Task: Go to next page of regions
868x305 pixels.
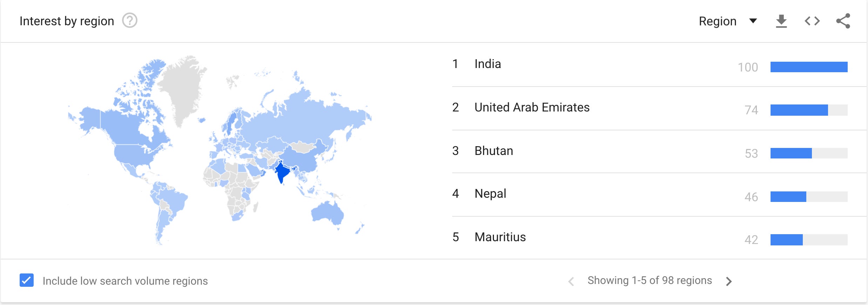Action: tap(729, 281)
